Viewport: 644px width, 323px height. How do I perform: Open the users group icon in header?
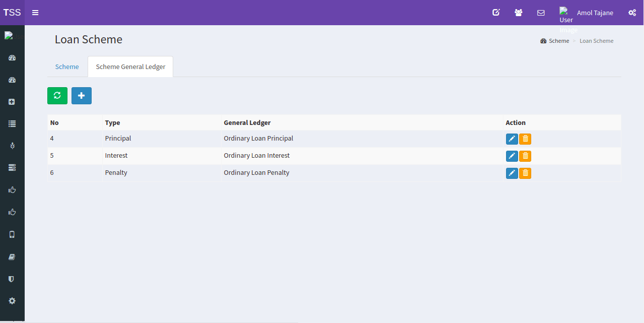click(x=518, y=13)
